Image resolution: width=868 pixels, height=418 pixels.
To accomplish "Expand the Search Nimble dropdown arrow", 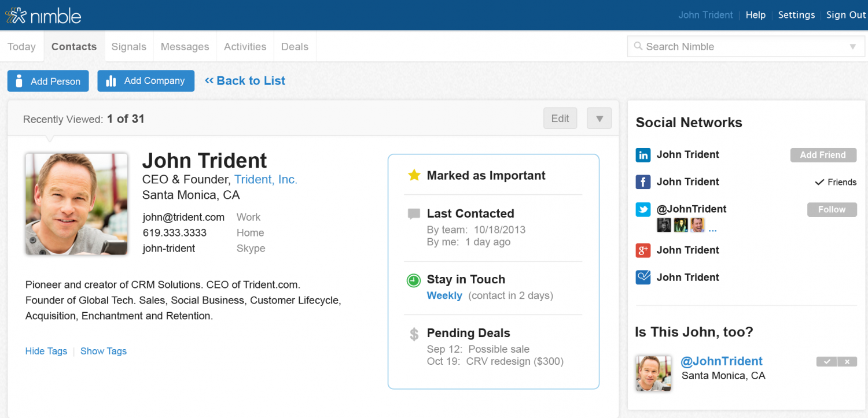I will click(852, 47).
